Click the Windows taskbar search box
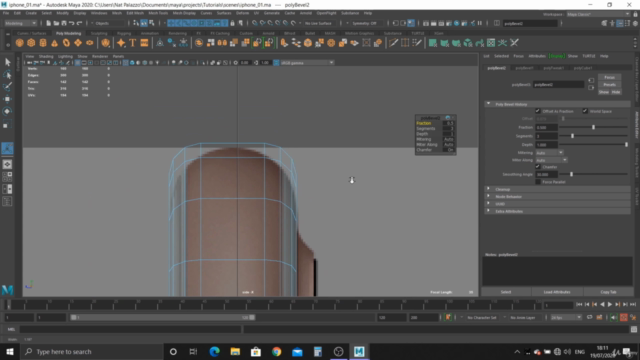640x360 pixels. pos(91,351)
